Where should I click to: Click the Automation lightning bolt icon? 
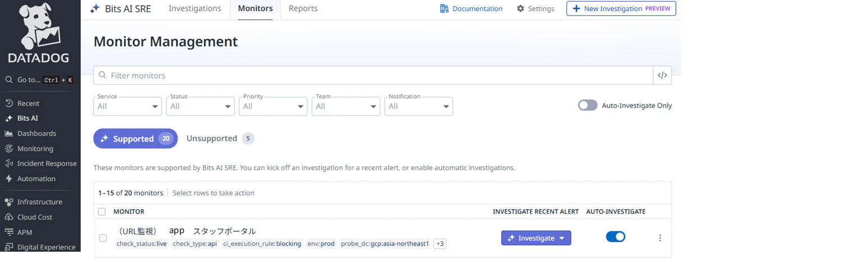tap(9, 179)
